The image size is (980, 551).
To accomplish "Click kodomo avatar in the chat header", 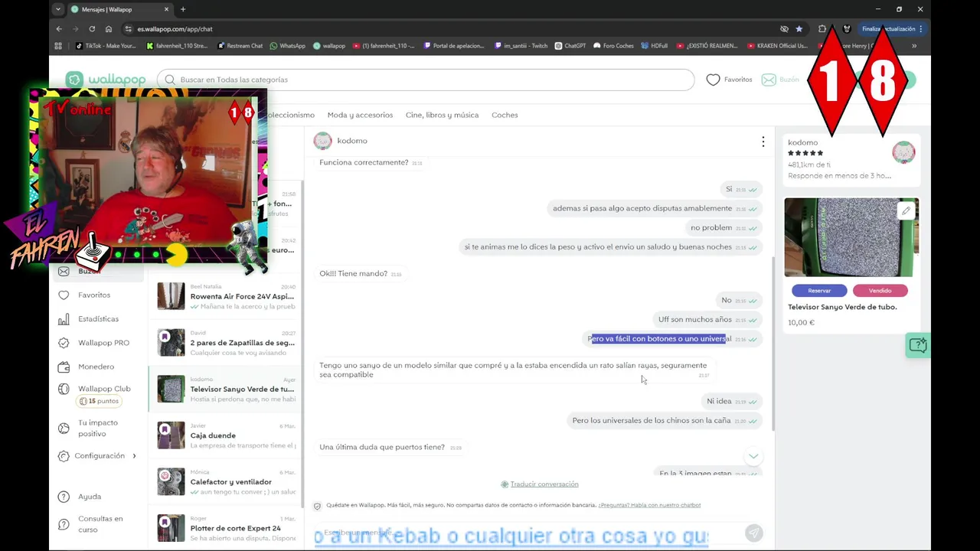I will [323, 141].
